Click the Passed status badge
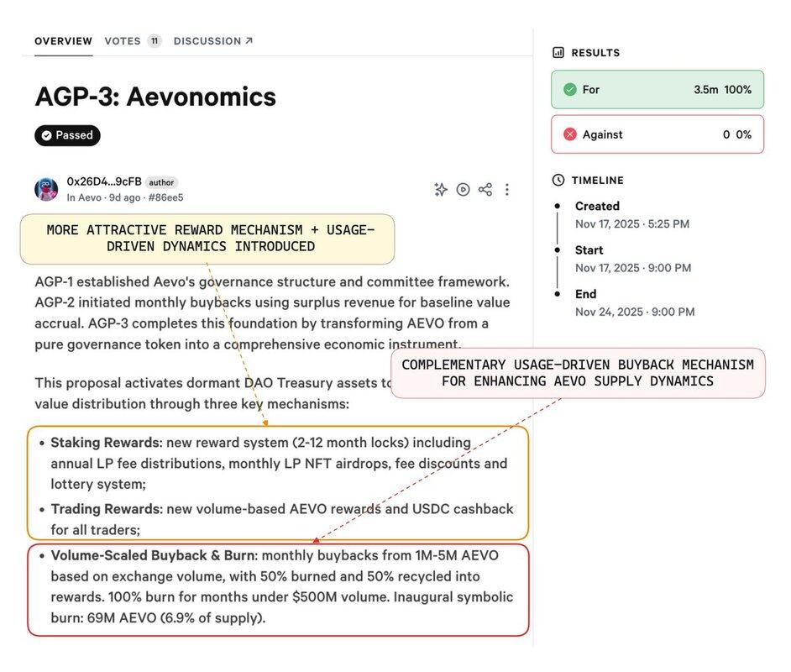This screenshot has height=672, width=791. tap(67, 135)
